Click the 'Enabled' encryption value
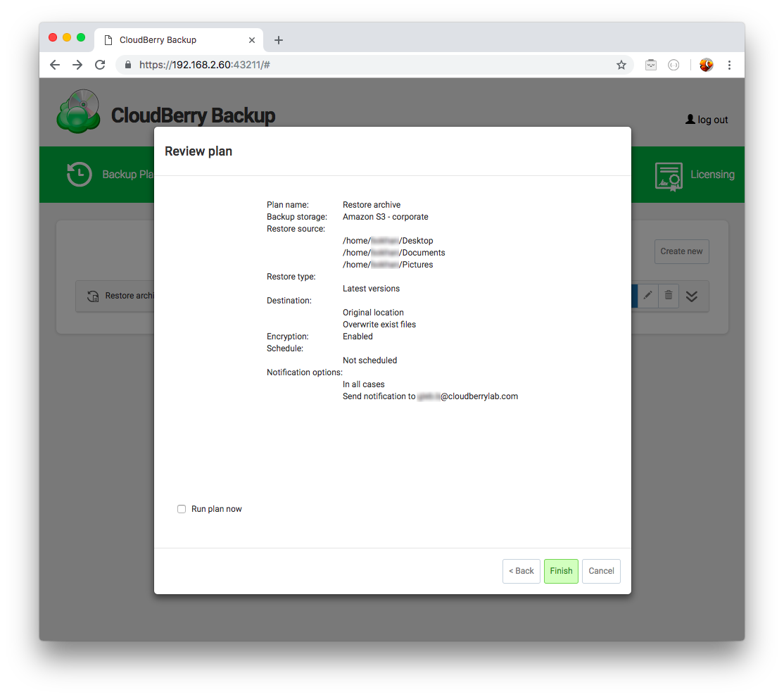The height and width of the screenshot is (697, 784). pyautogui.click(x=358, y=337)
